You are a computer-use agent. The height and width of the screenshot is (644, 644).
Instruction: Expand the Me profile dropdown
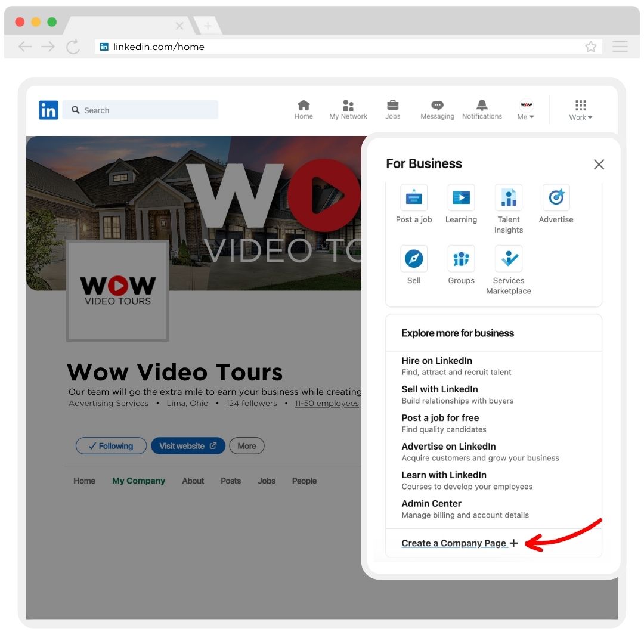tap(526, 110)
